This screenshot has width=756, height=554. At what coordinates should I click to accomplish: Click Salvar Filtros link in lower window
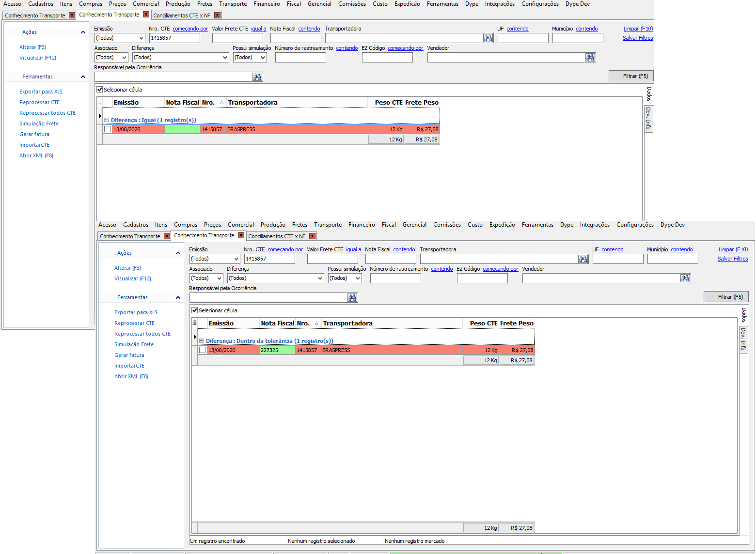coord(733,259)
